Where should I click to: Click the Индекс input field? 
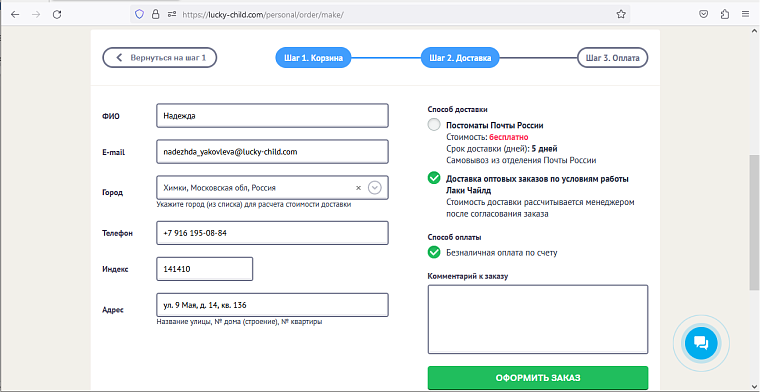[x=205, y=269]
